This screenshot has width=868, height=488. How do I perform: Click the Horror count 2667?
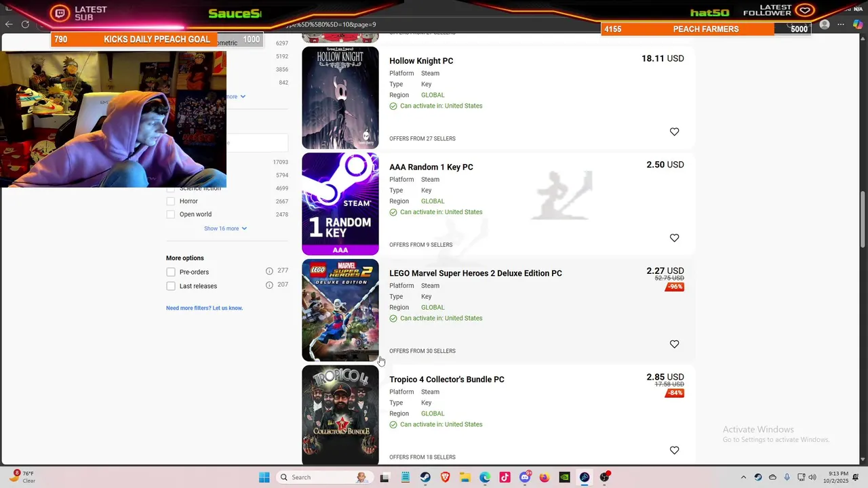click(x=281, y=201)
